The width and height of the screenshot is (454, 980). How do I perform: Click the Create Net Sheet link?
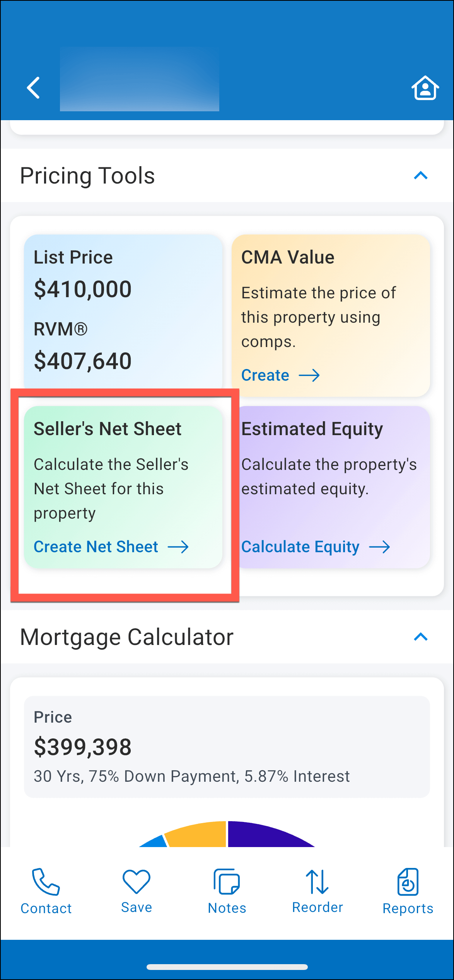point(96,547)
